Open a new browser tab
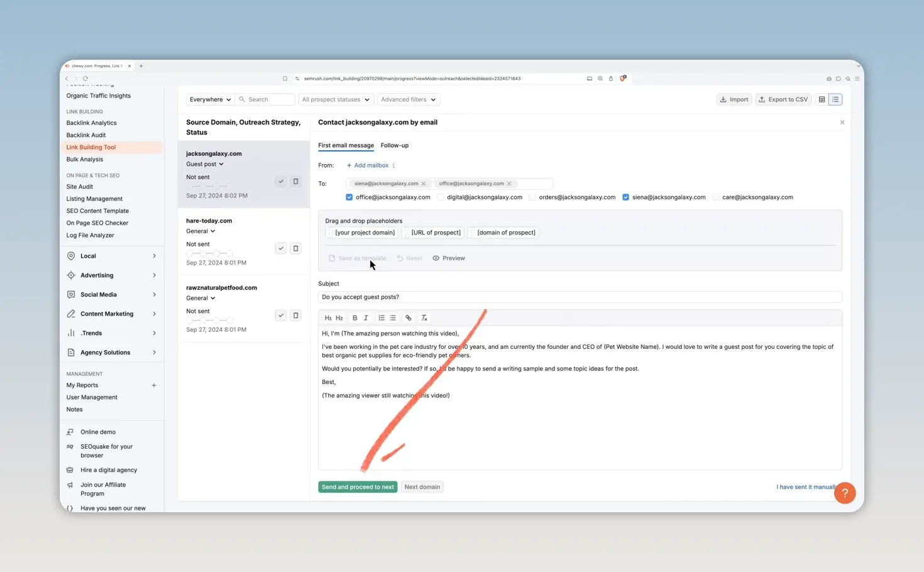 (x=141, y=66)
